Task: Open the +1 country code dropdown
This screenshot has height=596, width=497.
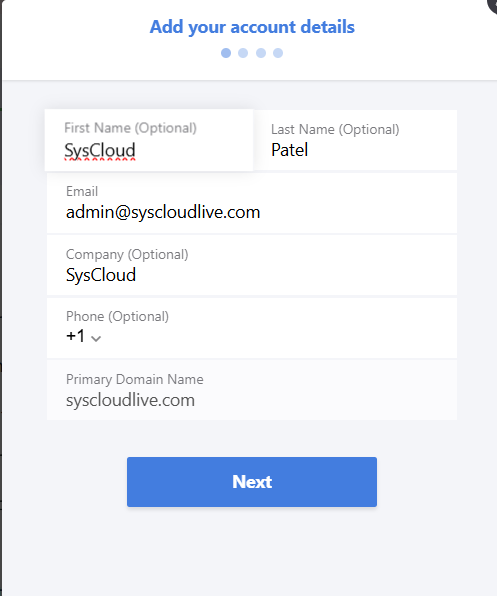Action: (83, 336)
